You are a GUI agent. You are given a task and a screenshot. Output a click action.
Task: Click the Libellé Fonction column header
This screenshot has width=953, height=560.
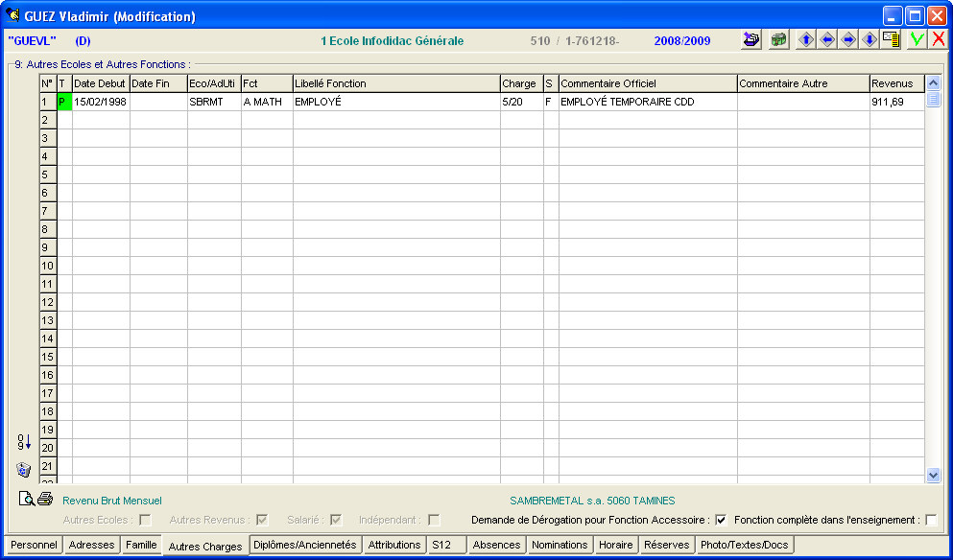[x=396, y=83]
